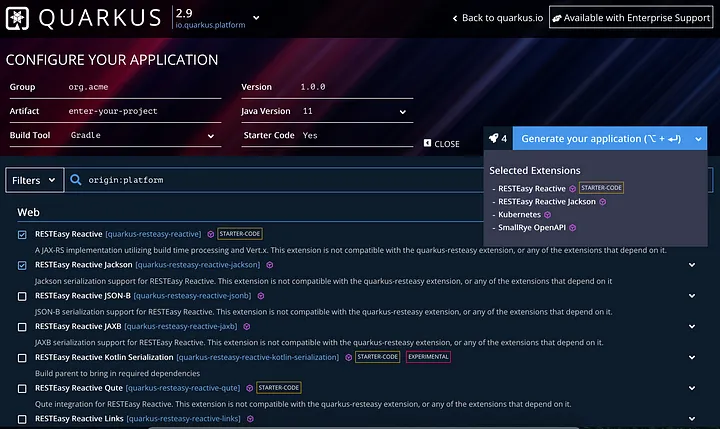720x429 pixels.
Task: Check the RESTEasy Reactive JAXB checkbox
Action: pos(22,327)
